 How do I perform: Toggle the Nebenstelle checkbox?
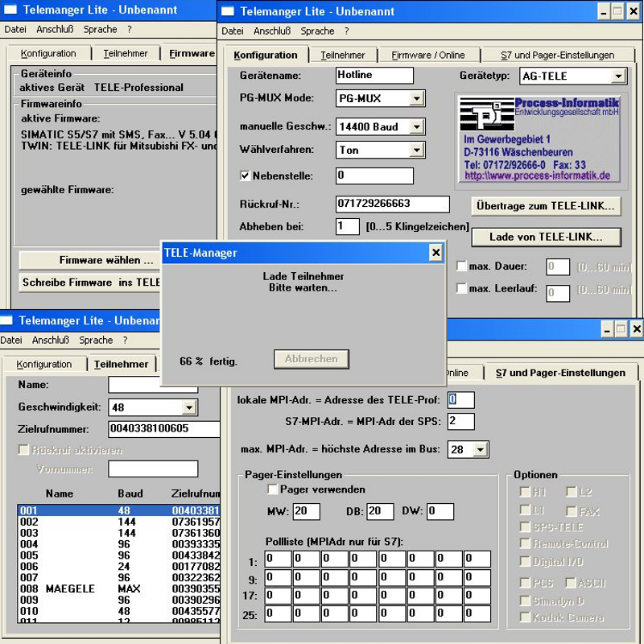[245, 175]
